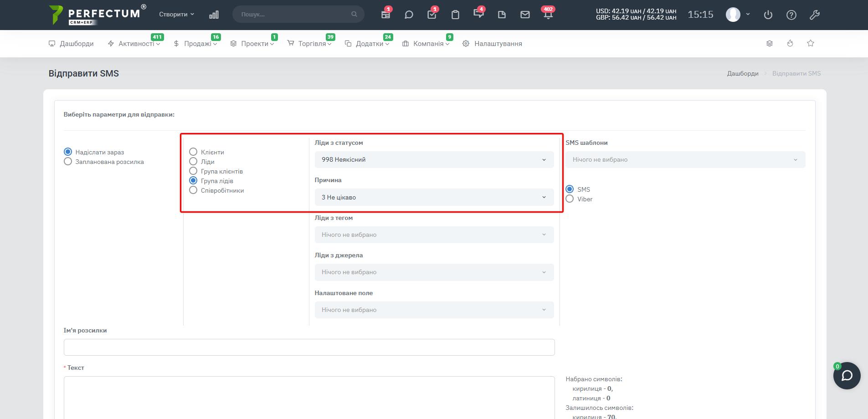Open the Торгівля menu
This screenshot has height=419, width=868.
(312, 44)
